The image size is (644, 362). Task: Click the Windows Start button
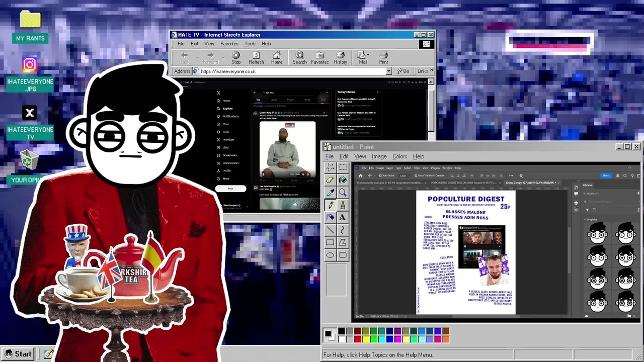[18, 354]
